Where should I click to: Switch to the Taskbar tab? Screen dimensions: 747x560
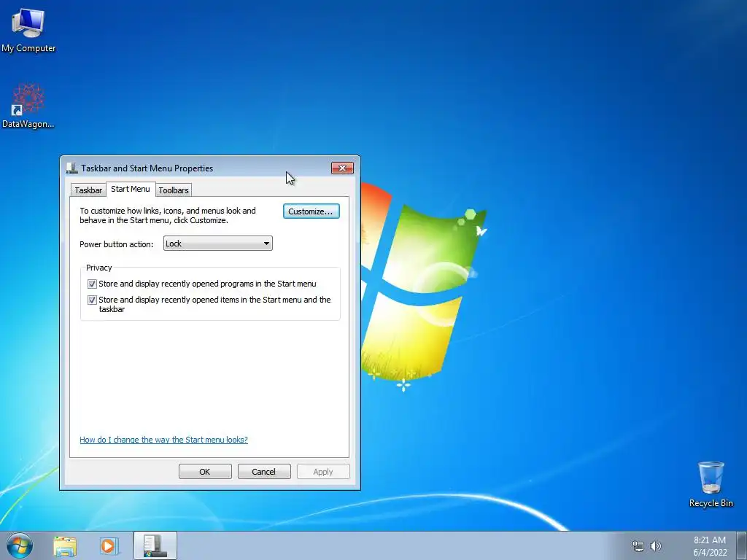point(88,190)
